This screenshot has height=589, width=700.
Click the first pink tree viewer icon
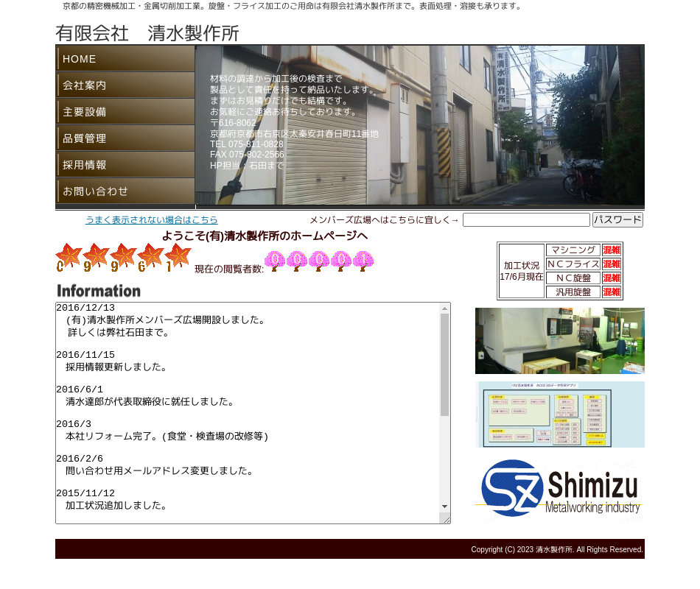click(275, 261)
